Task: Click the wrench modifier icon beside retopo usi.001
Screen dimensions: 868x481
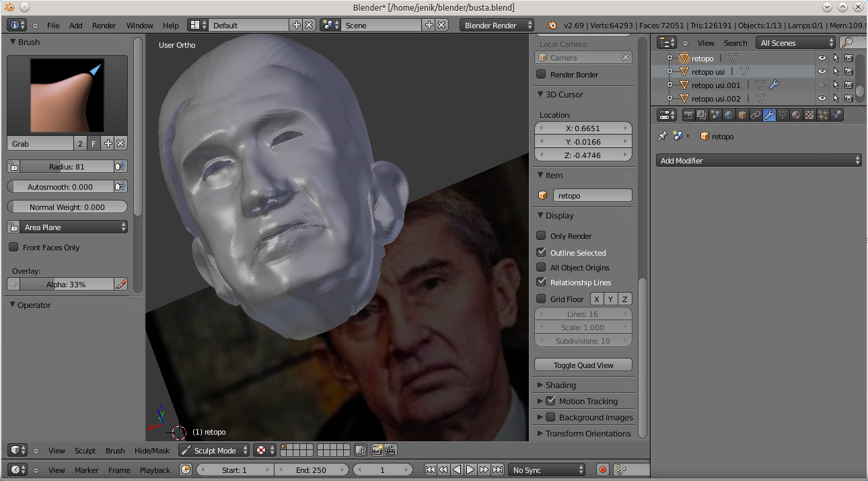Action: (774, 85)
